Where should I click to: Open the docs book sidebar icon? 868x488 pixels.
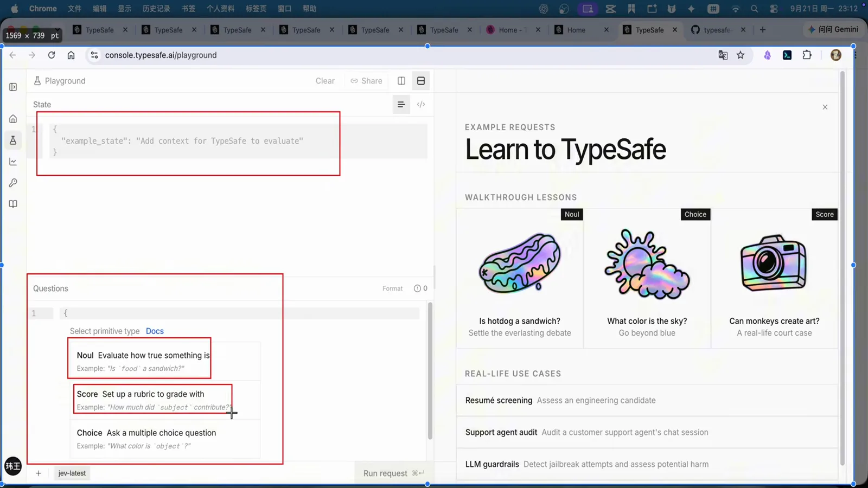coord(13,204)
